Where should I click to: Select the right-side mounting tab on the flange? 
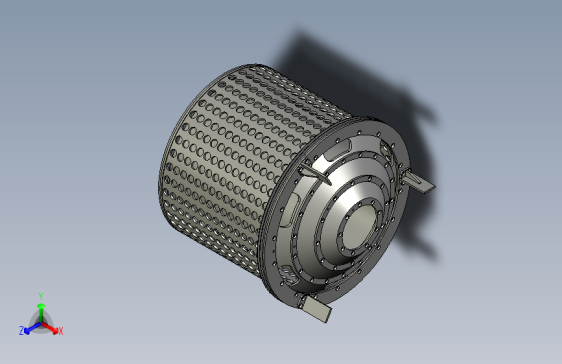point(419,181)
